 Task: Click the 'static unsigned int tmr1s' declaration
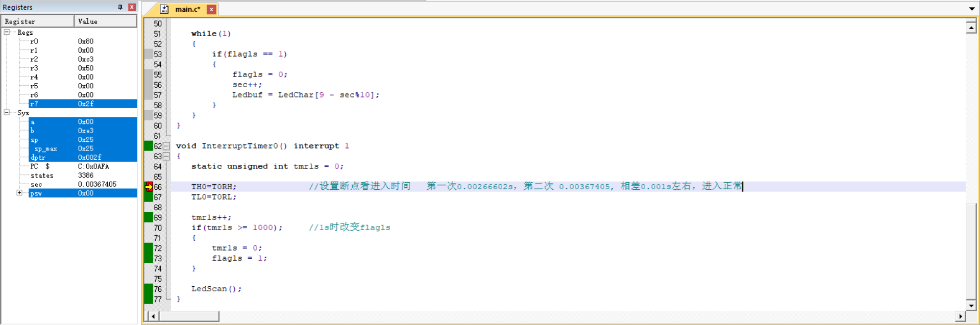point(267,166)
